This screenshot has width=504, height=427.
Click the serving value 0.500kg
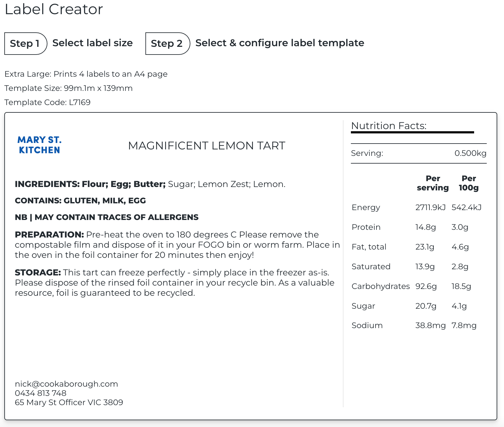470,153
